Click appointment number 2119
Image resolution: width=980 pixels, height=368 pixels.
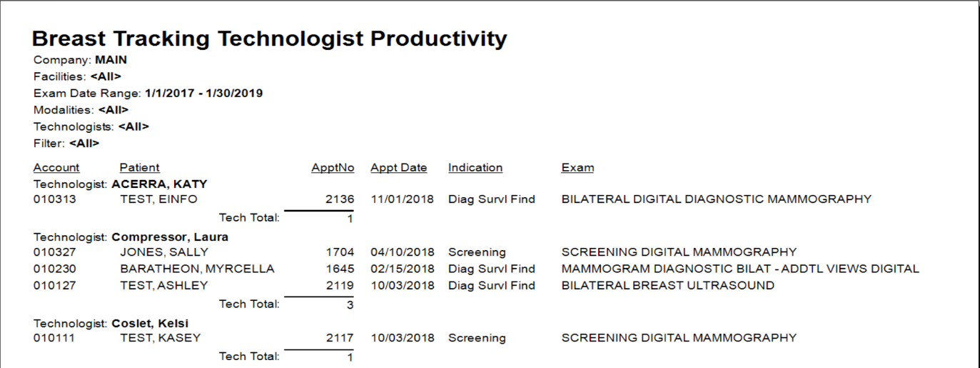point(340,286)
